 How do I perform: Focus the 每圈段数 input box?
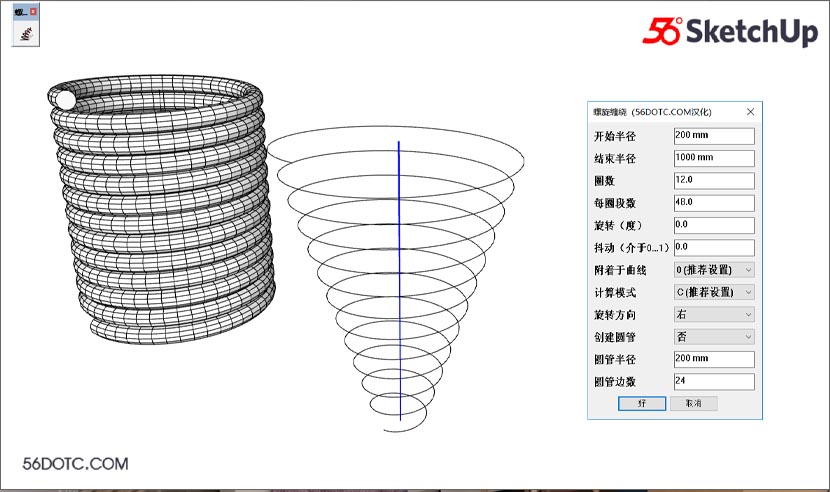point(713,202)
